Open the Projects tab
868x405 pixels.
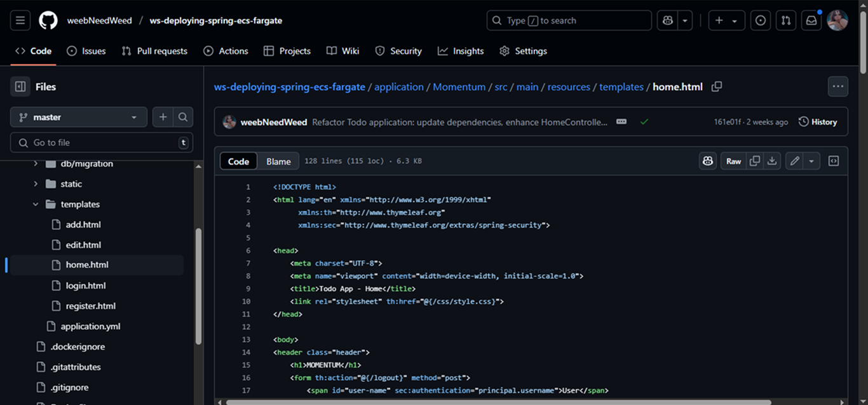tap(287, 51)
